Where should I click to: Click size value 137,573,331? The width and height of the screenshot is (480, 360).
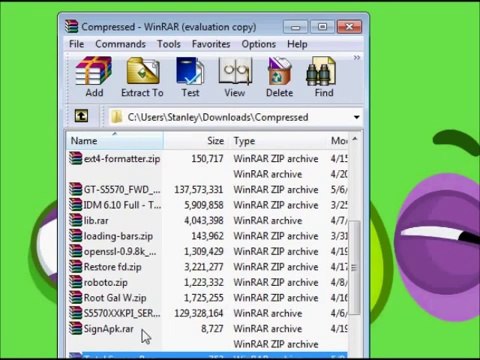click(199, 190)
